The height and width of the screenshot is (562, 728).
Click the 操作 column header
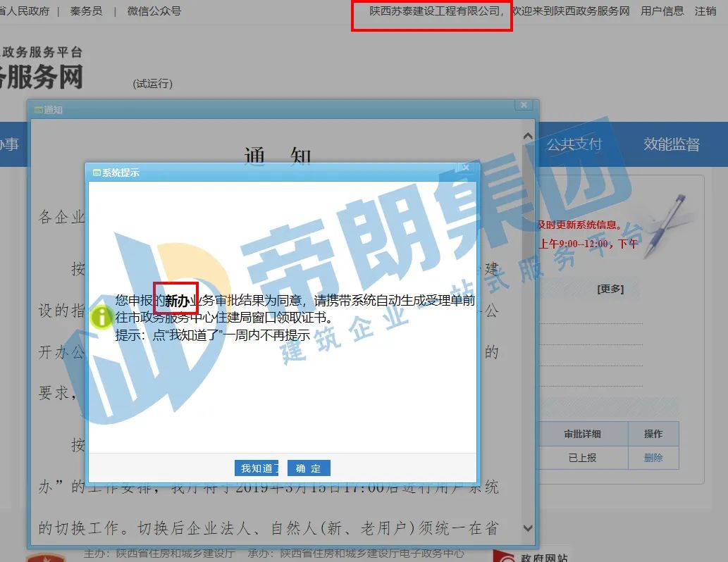(x=653, y=434)
